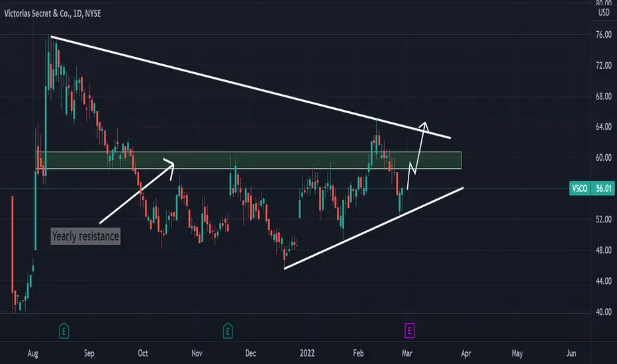Click the 2022 label on time axis

coord(307,353)
